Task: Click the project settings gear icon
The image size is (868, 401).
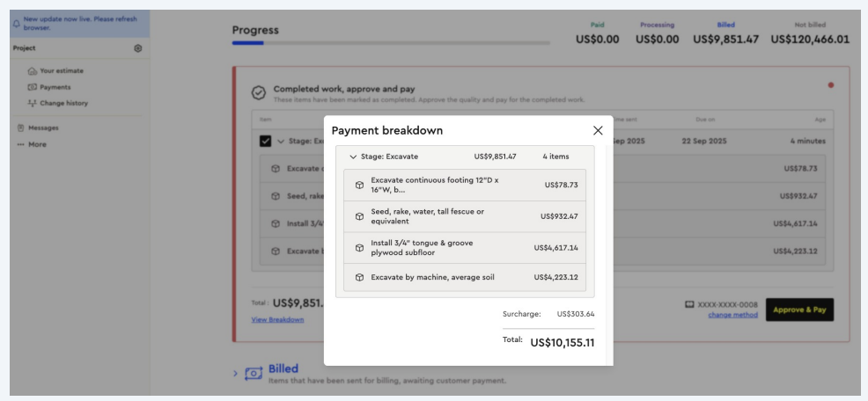Action: point(138,48)
